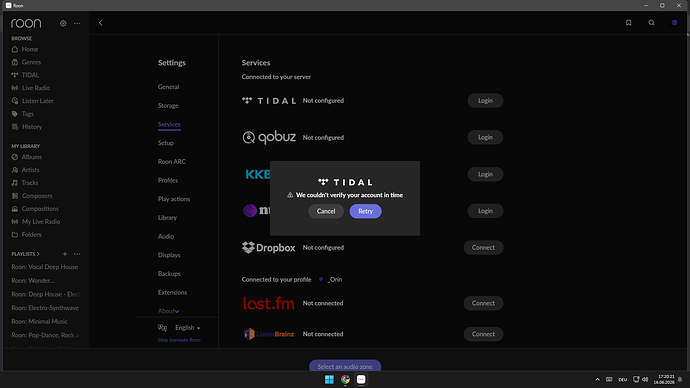
Task: Open the three-dot menu beside the gear
Action: (x=77, y=23)
